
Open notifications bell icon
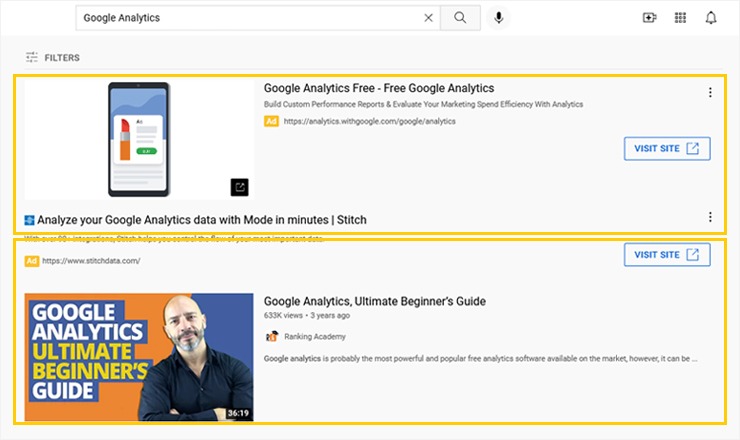711,18
